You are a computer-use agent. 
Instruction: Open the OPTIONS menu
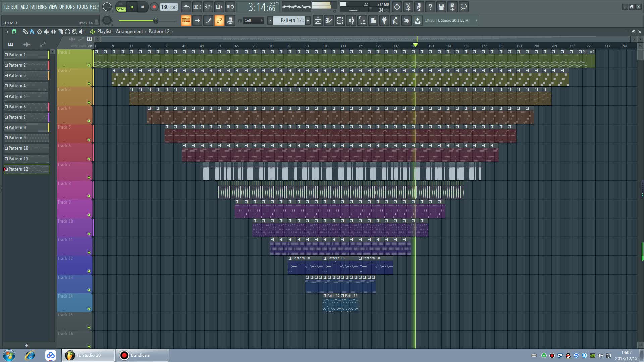pos(67,7)
